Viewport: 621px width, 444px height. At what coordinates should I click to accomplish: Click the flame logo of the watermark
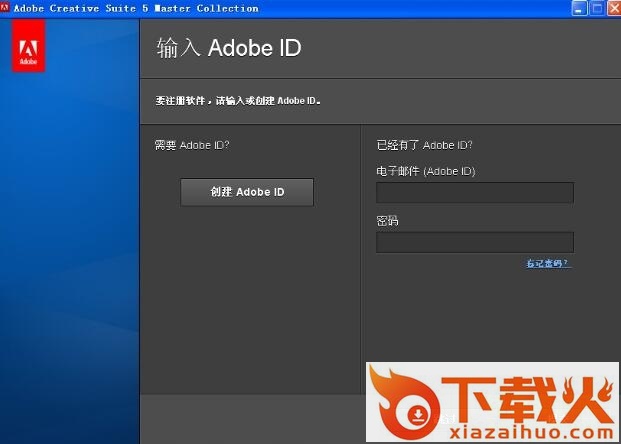(403, 402)
